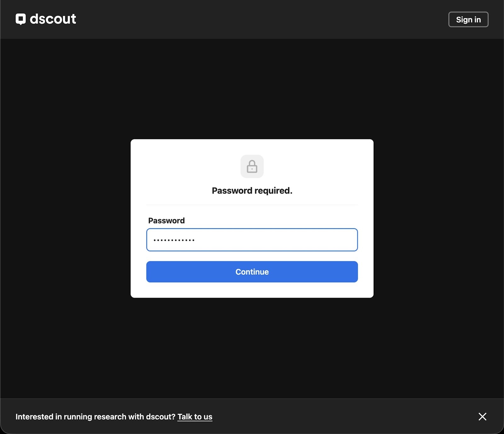
Task: Click the dscout wordmark text
Action: click(53, 19)
